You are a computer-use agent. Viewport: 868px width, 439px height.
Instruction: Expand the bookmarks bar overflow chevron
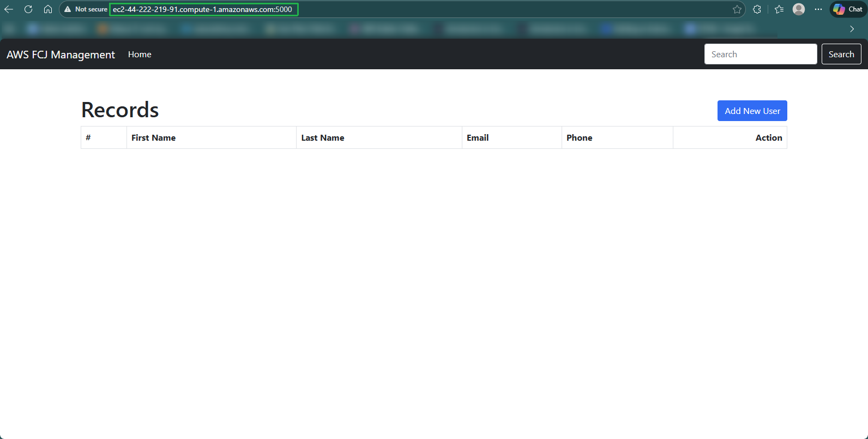(852, 29)
